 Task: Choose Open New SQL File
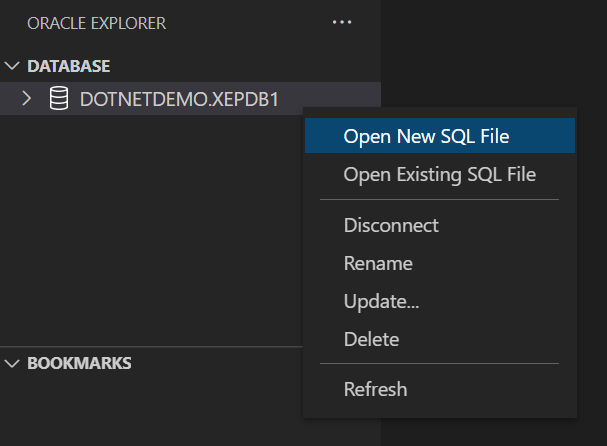[x=426, y=136]
